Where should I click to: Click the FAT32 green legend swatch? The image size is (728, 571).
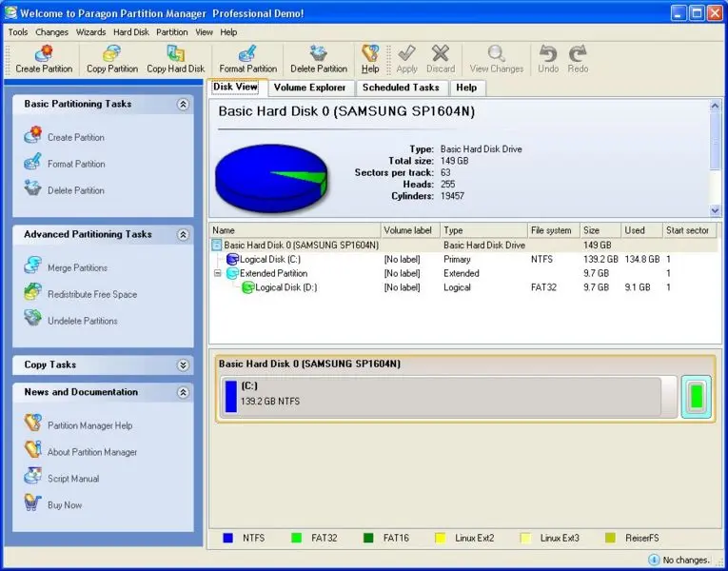(296, 538)
